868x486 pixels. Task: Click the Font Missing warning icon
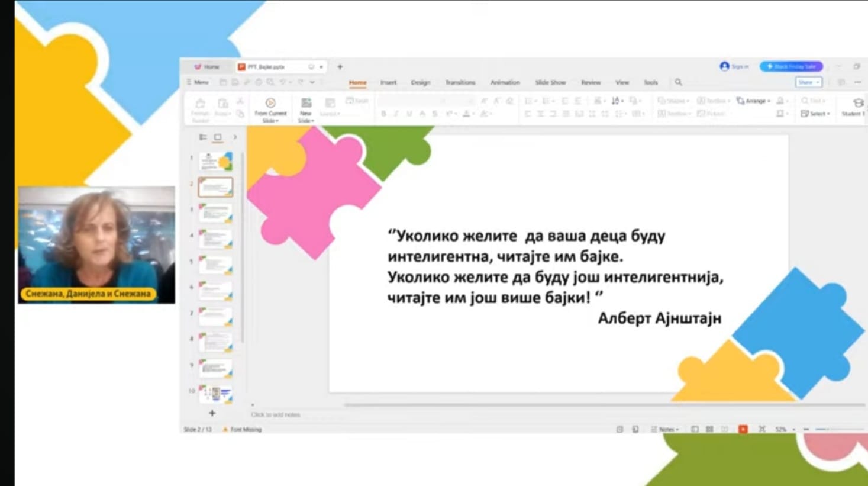pyautogui.click(x=225, y=429)
